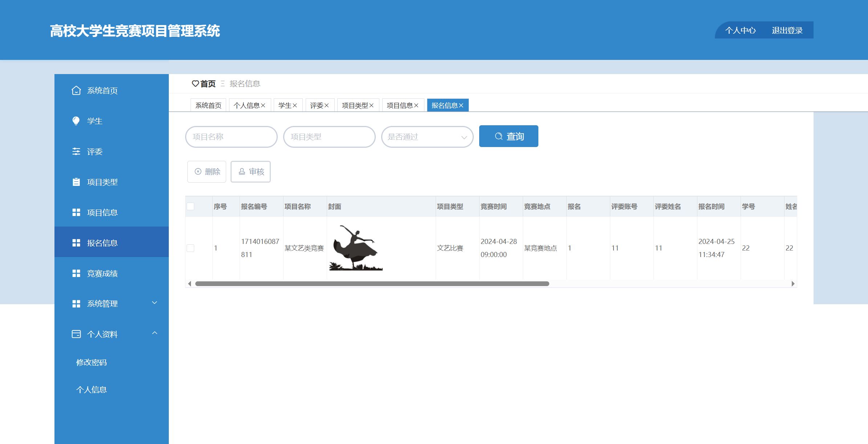Open the 是否通过 dropdown
Image resolution: width=868 pixels, height=444 pixels.
[427, 137]
